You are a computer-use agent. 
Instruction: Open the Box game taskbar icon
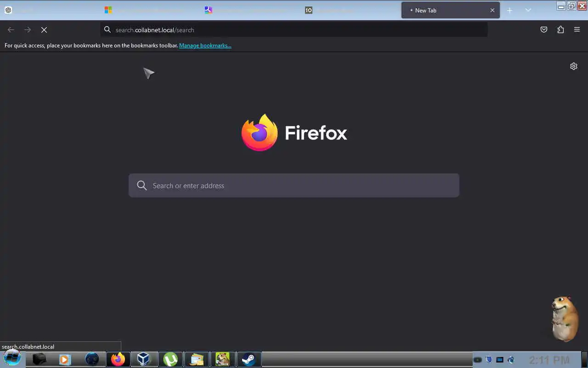tap(223, 359)
